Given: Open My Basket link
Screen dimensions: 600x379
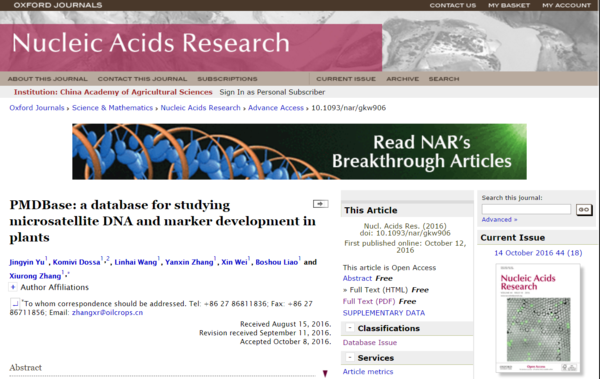Looking at the screenshot, I should click(x=509, y=5).
